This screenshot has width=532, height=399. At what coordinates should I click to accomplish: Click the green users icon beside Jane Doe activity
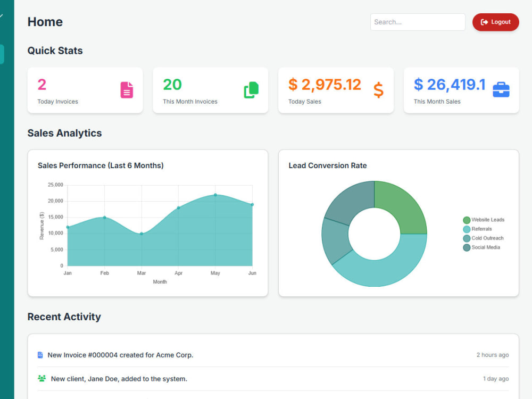pyautogui.click(x=41, y=378)
